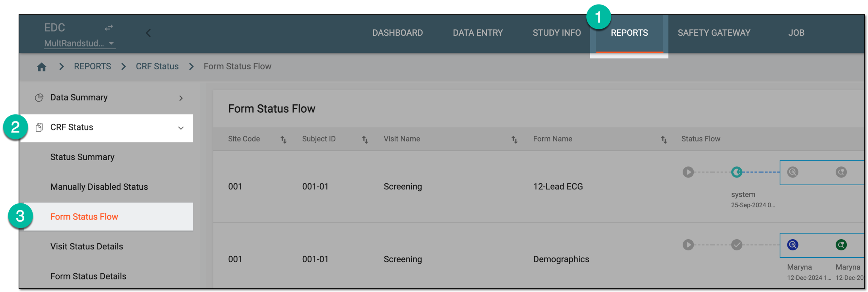The height and width of the screenshot is (292, 868).
Task: Click the grey final status icon in 12-Lead ECG row
Action: (x=841, y=172)
